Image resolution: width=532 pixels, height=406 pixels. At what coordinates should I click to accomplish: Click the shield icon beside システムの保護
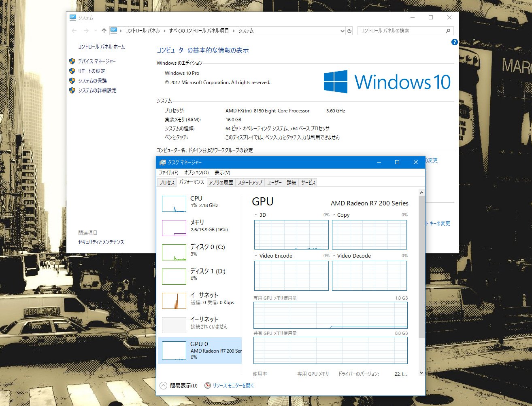click(72, 81)
